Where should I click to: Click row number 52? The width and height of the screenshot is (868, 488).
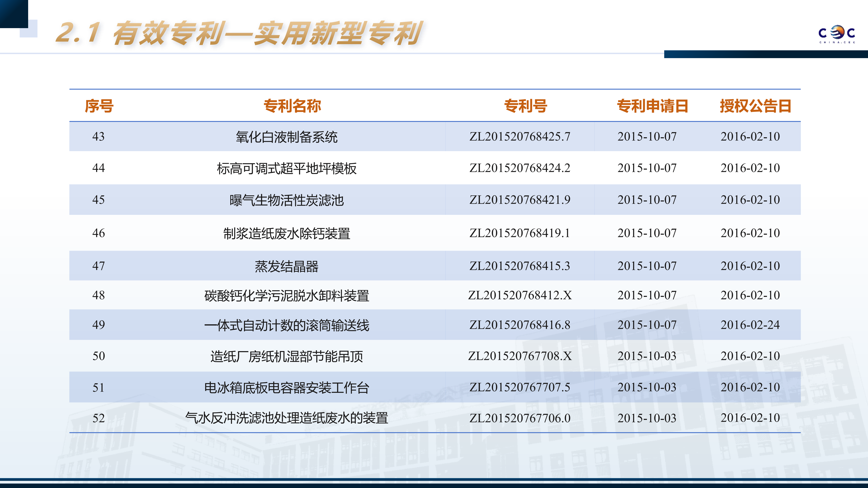click(x=99, y=418)
